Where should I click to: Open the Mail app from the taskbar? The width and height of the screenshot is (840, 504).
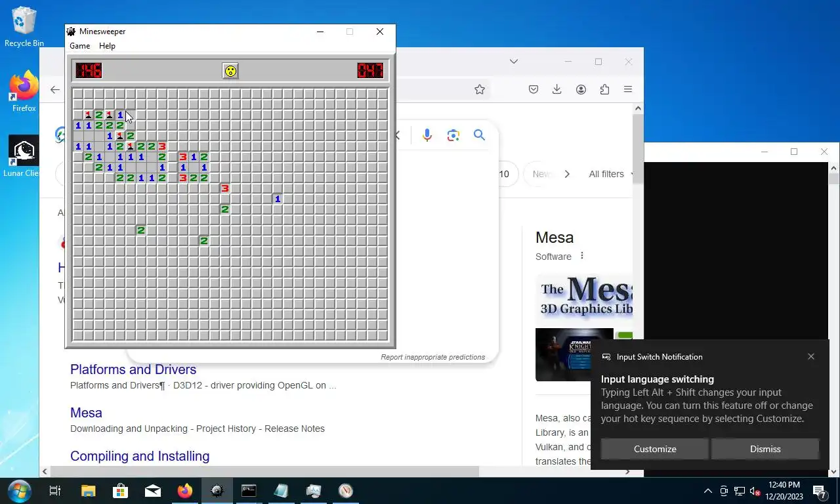(153, 491)
